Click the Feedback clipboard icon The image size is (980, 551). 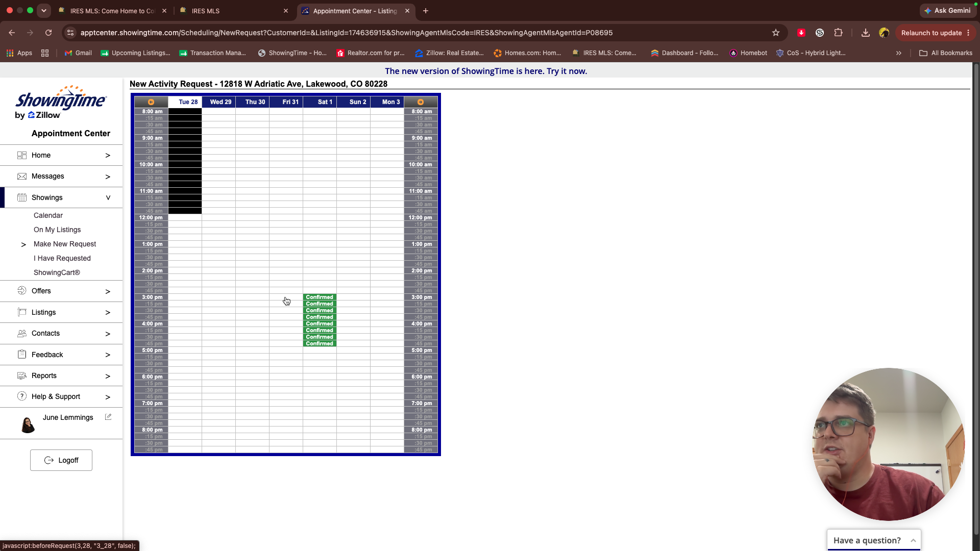tap(22, 355)
